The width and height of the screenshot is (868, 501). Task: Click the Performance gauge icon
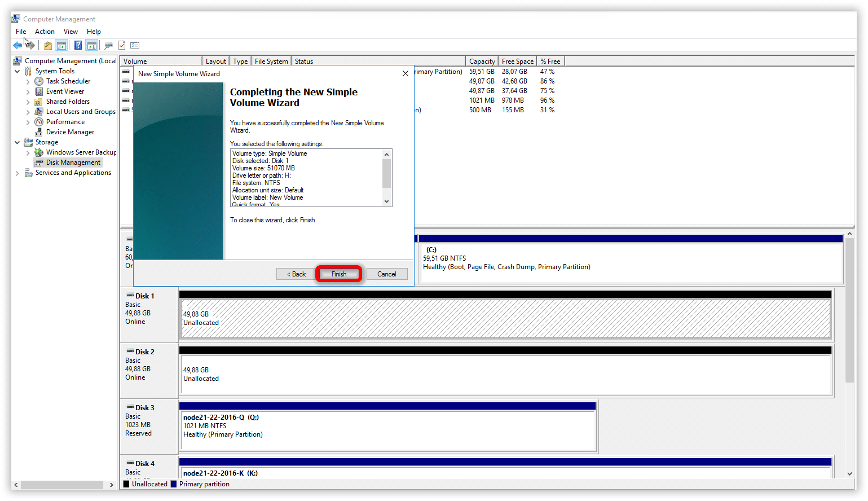click(x=39, y=122)
